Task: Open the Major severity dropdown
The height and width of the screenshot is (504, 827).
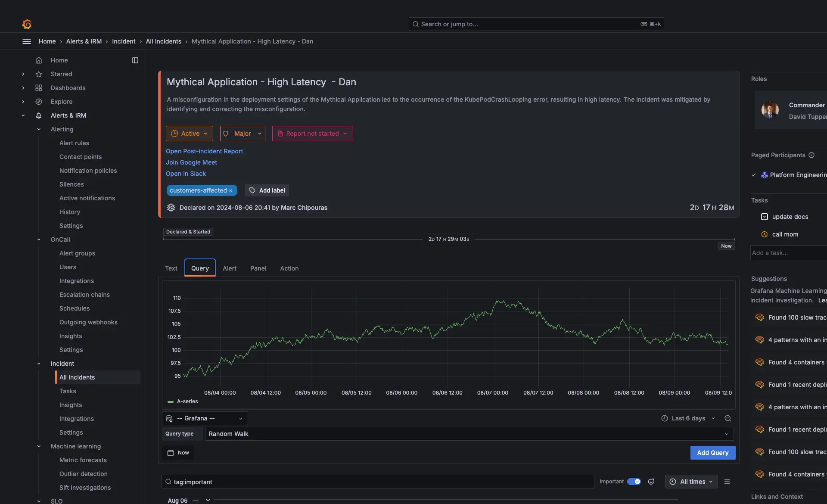Action: click(243, 134)
